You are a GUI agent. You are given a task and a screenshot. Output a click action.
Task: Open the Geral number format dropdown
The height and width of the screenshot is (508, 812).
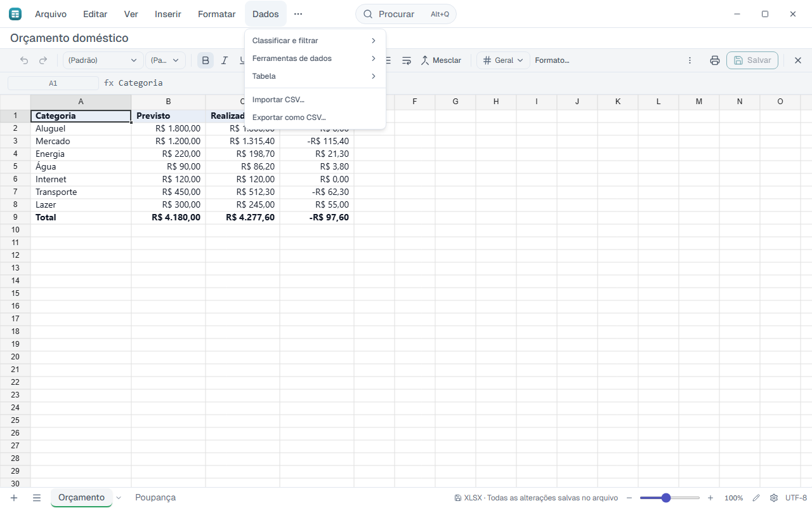tap(504, 60)
